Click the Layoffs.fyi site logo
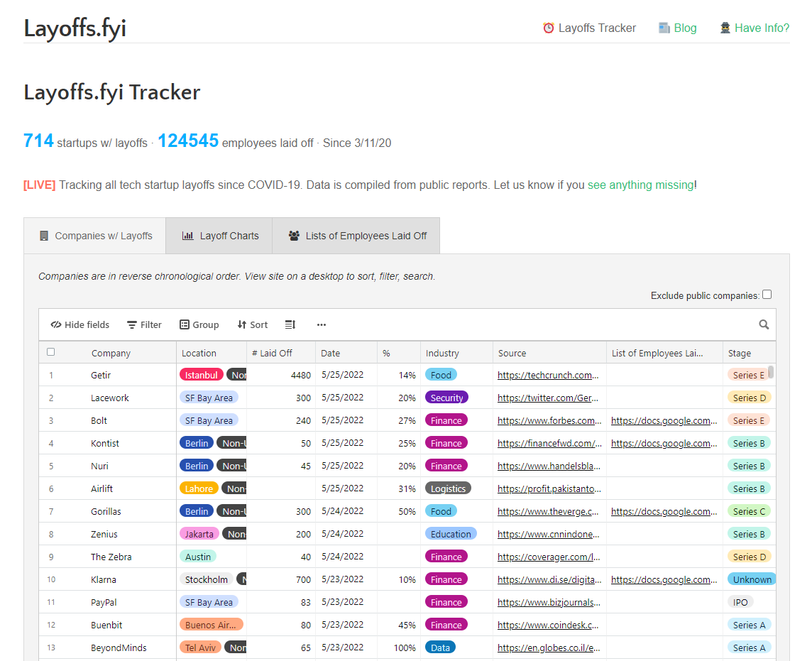 coord(75,28)
